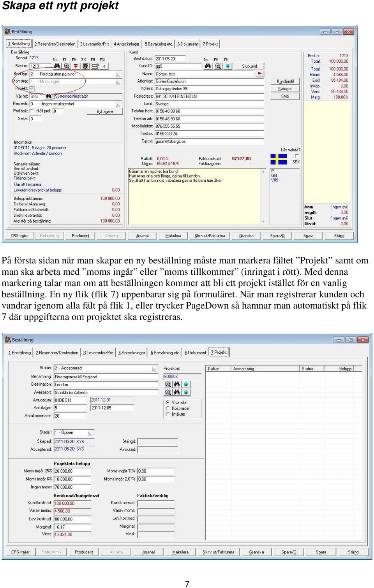Click the F11 icon in the Beställning group

tap(95, 66)
